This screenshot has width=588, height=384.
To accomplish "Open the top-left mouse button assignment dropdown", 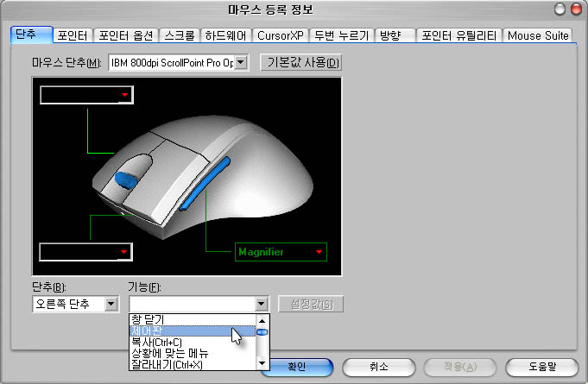I will (x=86, y=95).
